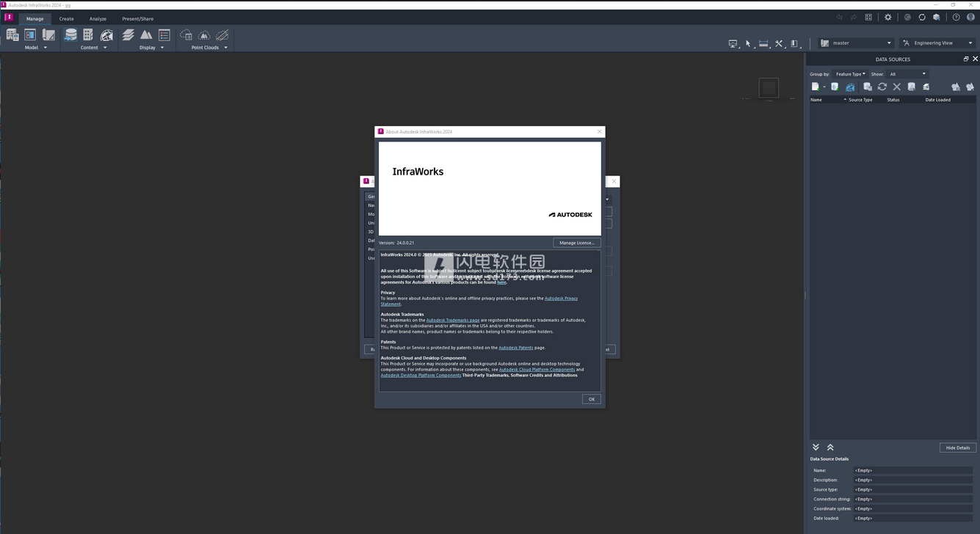Open the Model Explorer icon in Manage ribbon
The image size is (980, 534).
pyautogui.click(x=12, y=34)
